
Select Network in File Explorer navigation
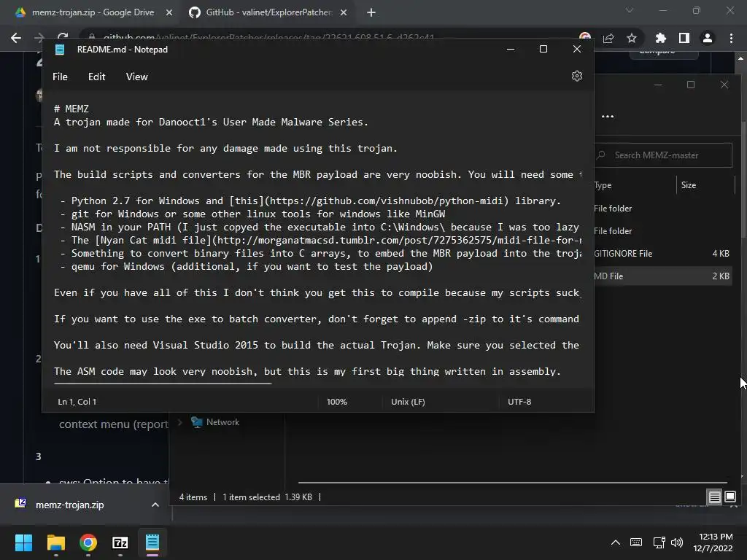[x=222, y=422]
